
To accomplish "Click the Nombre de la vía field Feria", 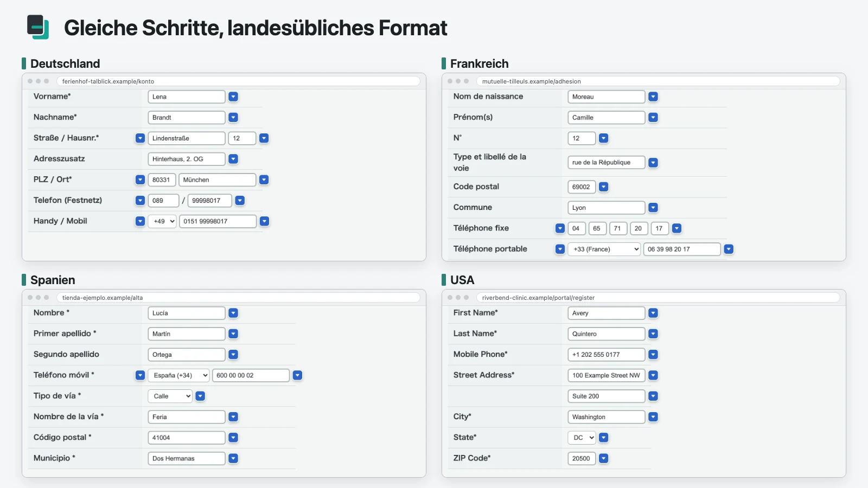I will point(187,417).
